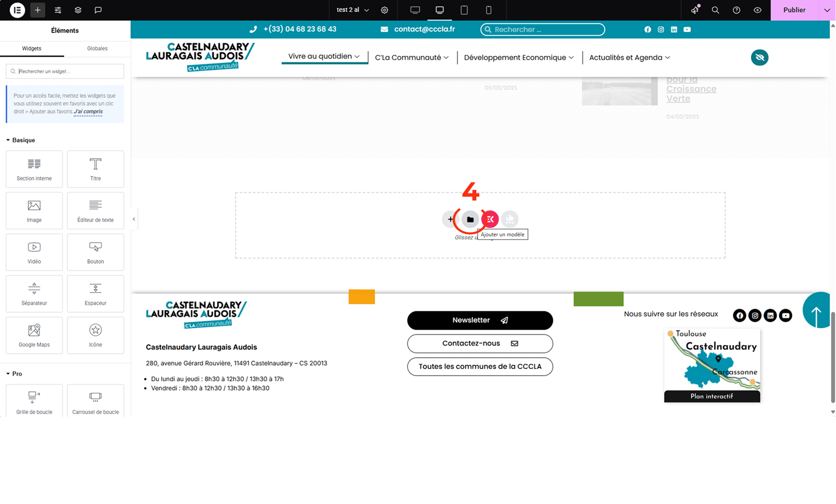Open site settings sliders icon
Image resolution: width=836 pixels, height=504 pixels.
[58, 10]
